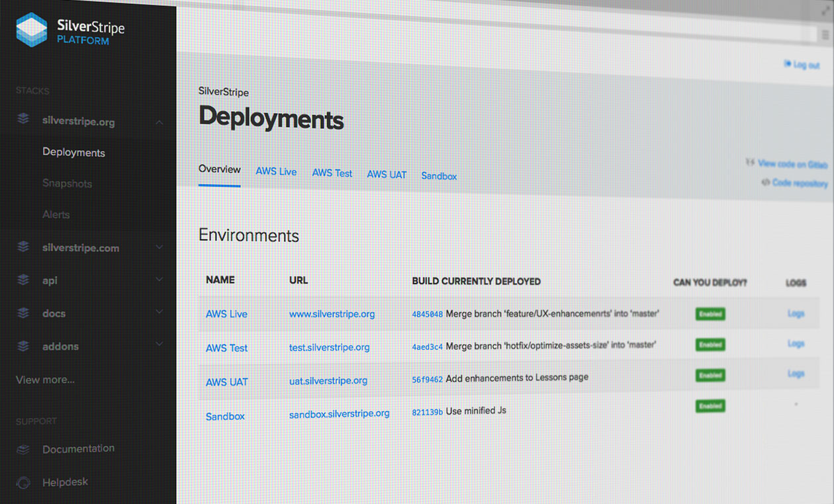Click the addons stack layers icon
The image size is (834, 504).
click(x=24, y=345)
